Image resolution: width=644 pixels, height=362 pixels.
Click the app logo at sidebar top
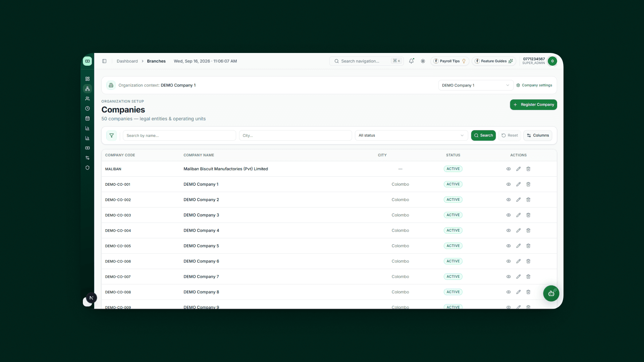click(87, 61)
